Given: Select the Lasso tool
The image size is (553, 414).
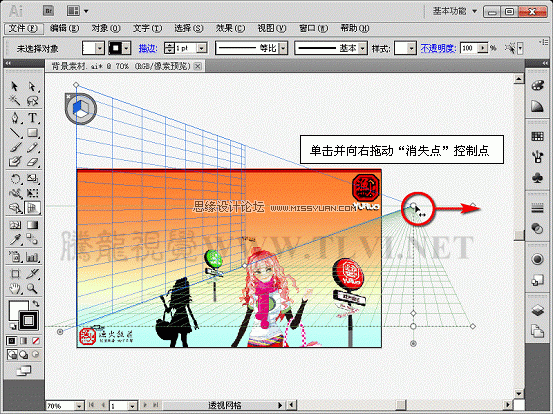Looking at the screenshot, I should [32, 101].
